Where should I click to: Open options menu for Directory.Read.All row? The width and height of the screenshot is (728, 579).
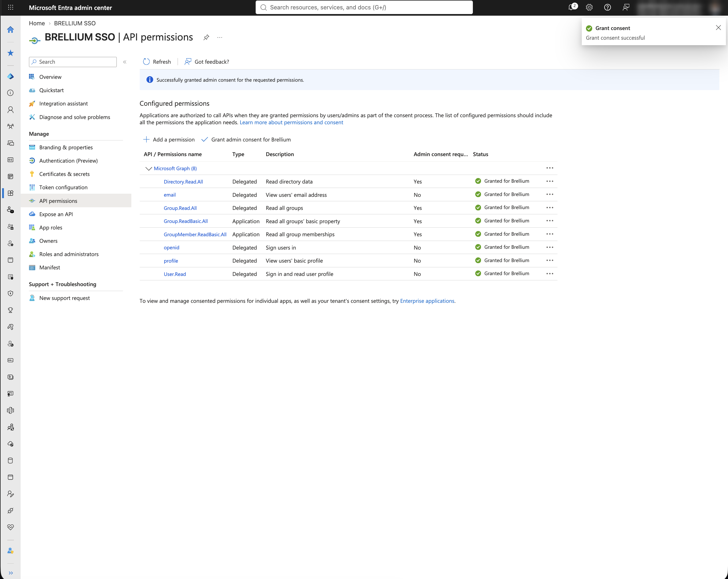550,181
